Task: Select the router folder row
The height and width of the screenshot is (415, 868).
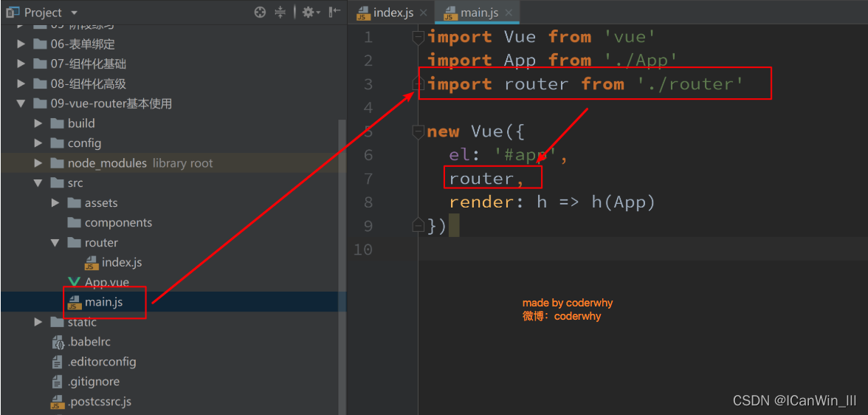Action: [x=173, y=243]
